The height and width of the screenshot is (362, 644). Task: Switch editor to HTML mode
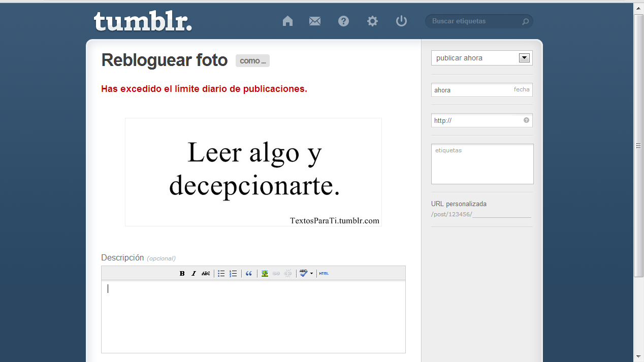[x=324, y=273]
